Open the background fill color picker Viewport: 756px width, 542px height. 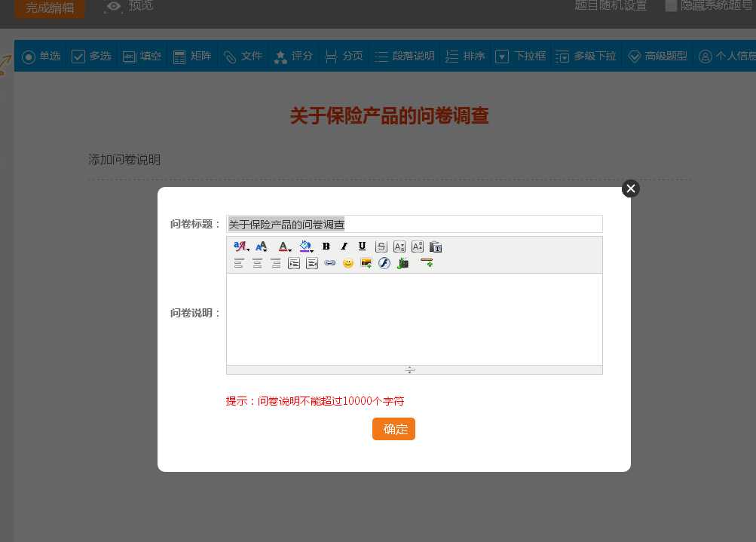point(306,247)
